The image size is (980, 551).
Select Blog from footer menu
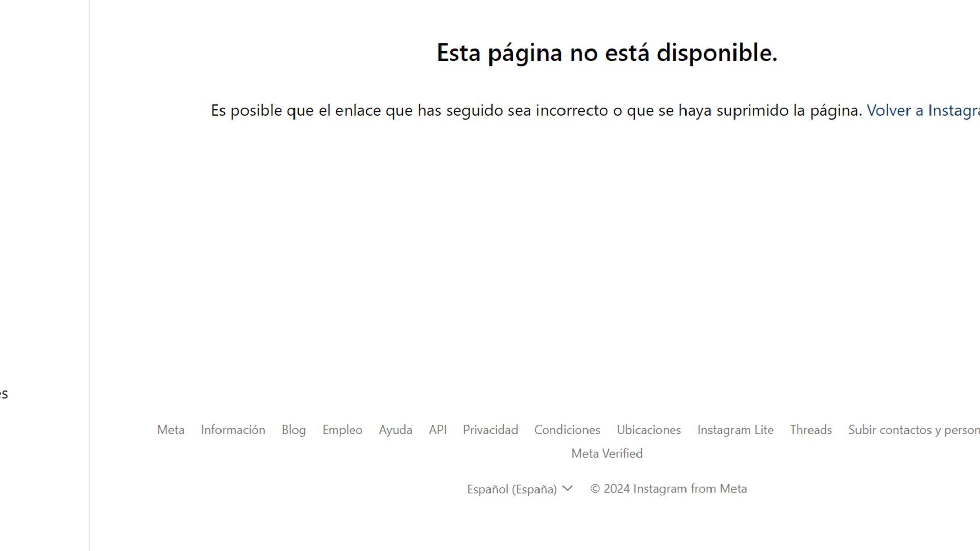[294, 429]
